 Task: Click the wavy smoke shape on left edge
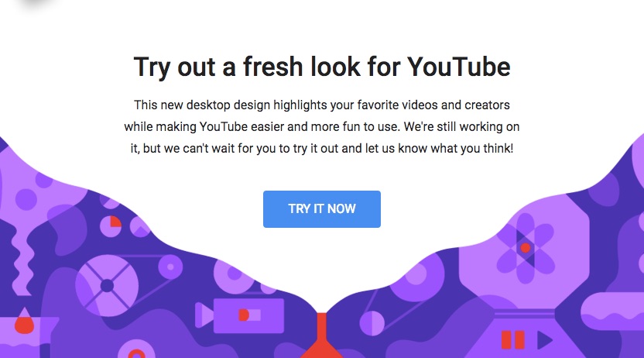point(21,260)
